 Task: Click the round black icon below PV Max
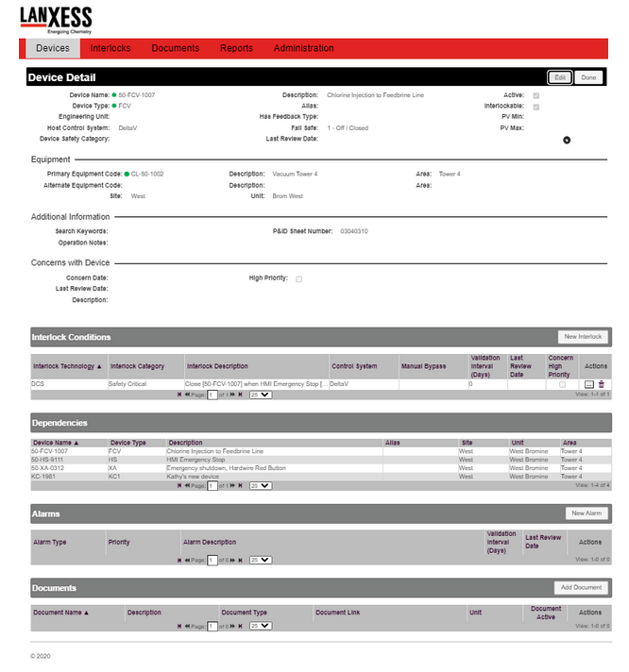pos(567,140)
